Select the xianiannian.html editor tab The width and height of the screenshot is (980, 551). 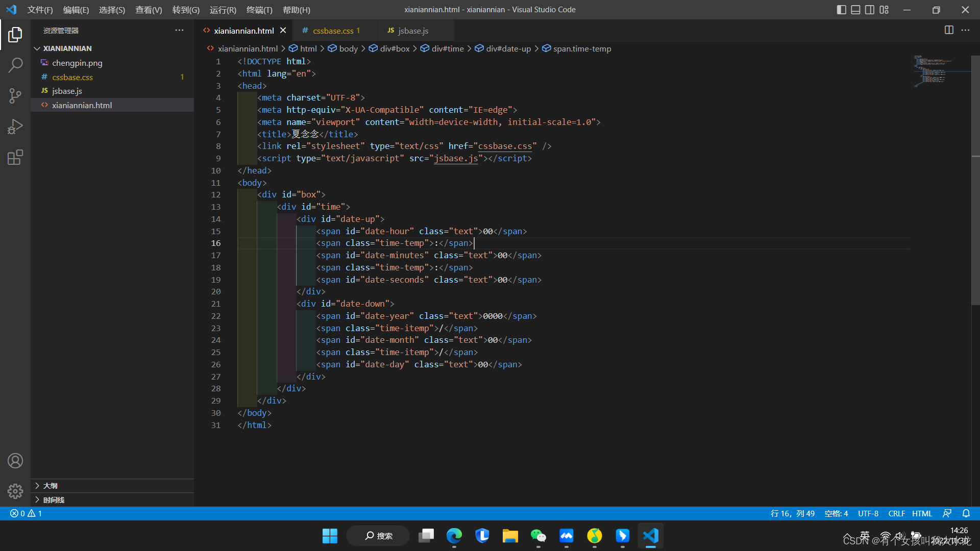[x=243, y=31]
